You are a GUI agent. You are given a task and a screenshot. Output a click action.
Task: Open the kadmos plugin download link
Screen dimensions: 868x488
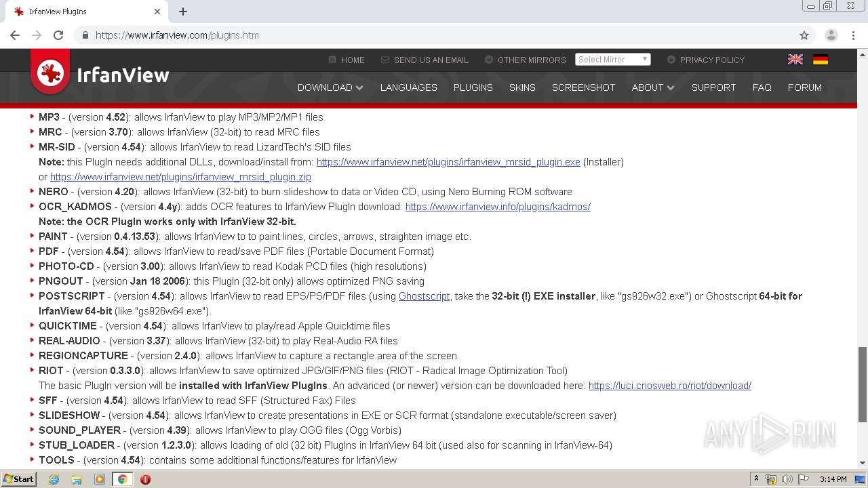coord(498,207)
